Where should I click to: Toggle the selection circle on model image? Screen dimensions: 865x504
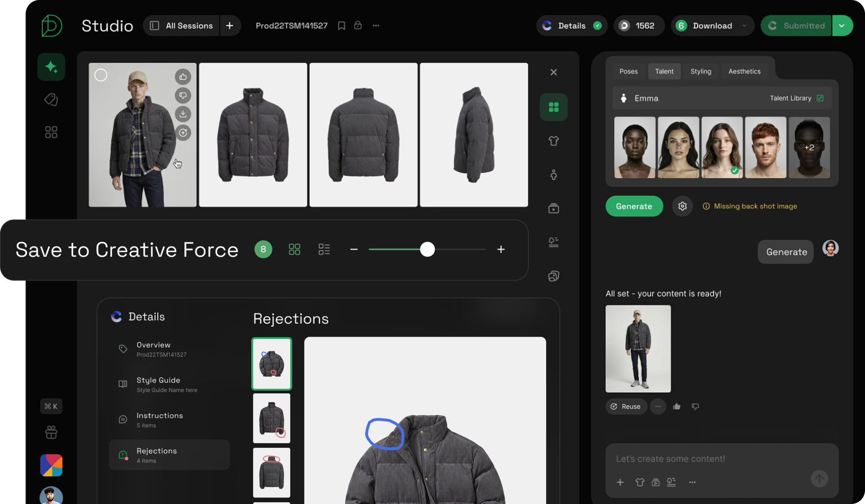tap(101, 75)
